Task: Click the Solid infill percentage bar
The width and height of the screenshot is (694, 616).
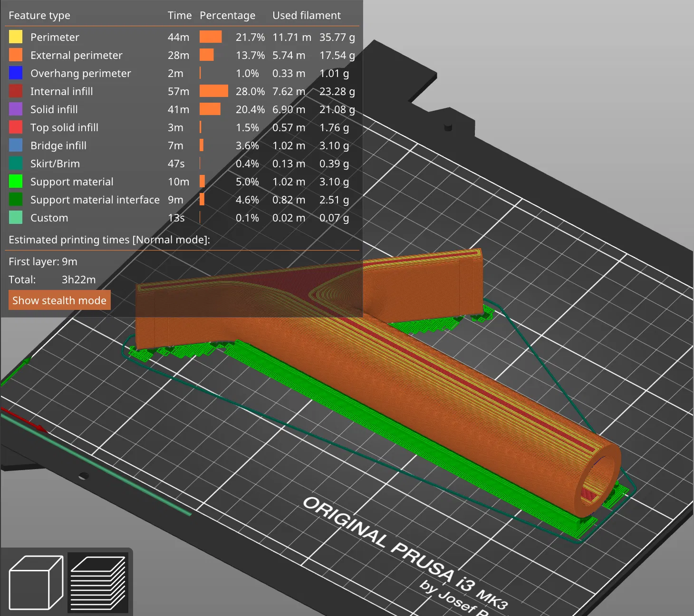Action: click(210, 109)
